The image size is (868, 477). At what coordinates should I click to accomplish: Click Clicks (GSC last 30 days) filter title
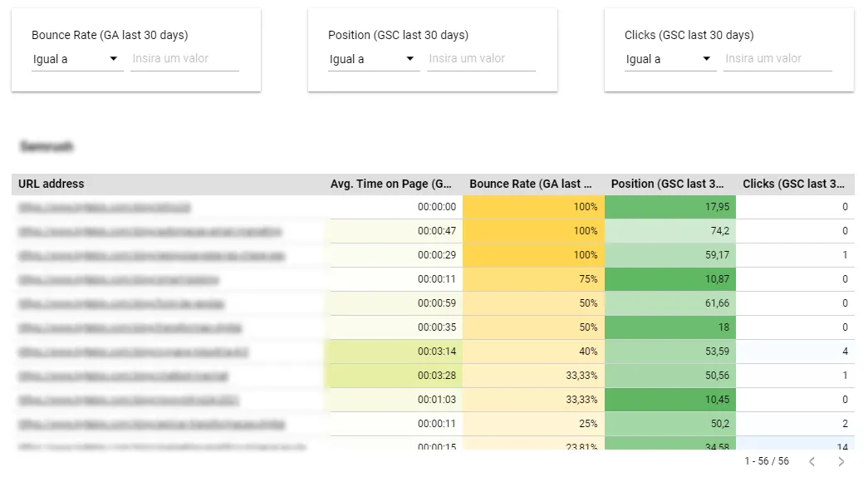689,35
